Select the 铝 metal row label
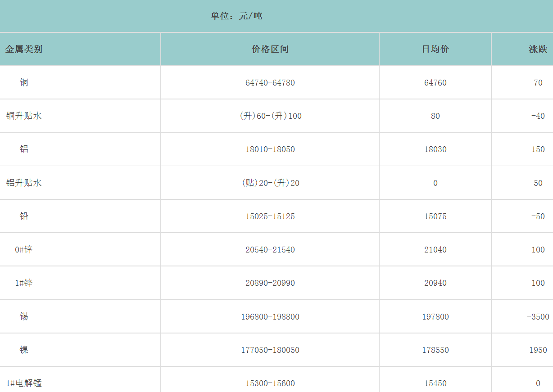Viewport: 553px width, 392px height. (24, 149)
